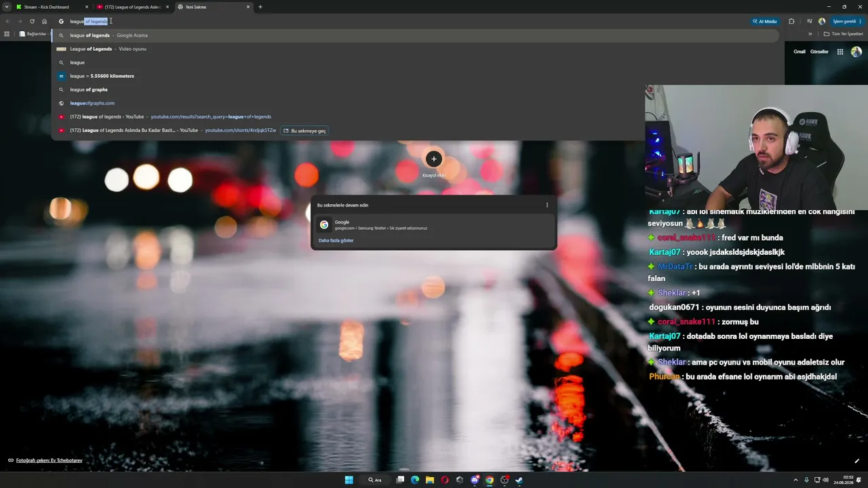Image resolution: width=868 pixels, height=488 pixels.
Task: Select the league = 5.55600 kilometers result
Action: (x=415, y=76)
